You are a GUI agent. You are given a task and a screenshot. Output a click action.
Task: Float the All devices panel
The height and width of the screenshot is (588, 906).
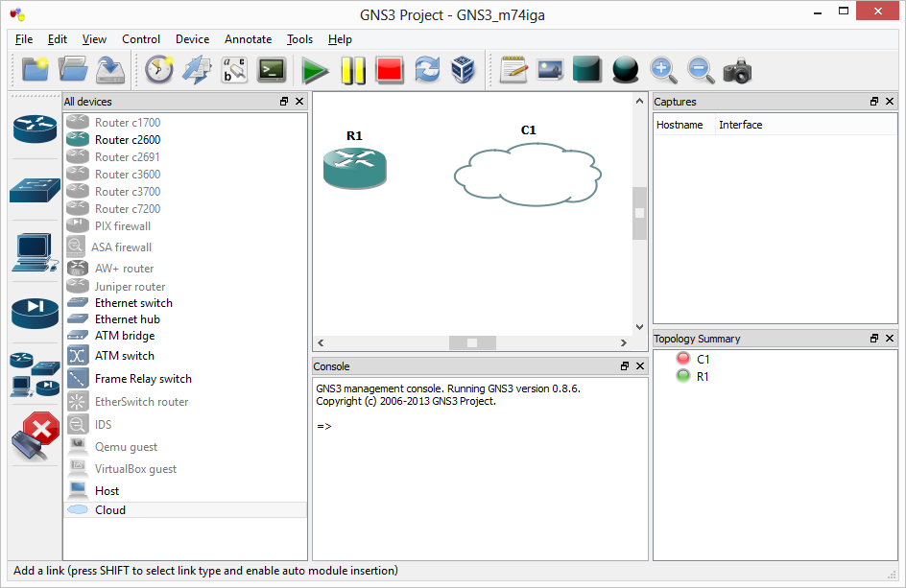click(284, 101)
